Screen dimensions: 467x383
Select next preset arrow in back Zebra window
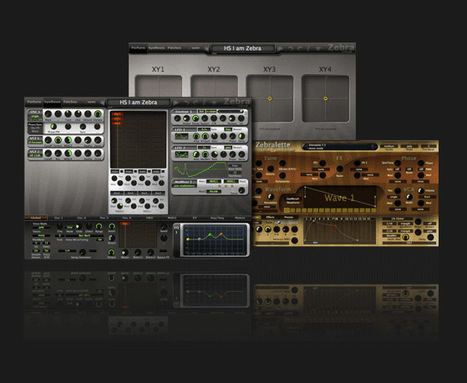[281, 49]
